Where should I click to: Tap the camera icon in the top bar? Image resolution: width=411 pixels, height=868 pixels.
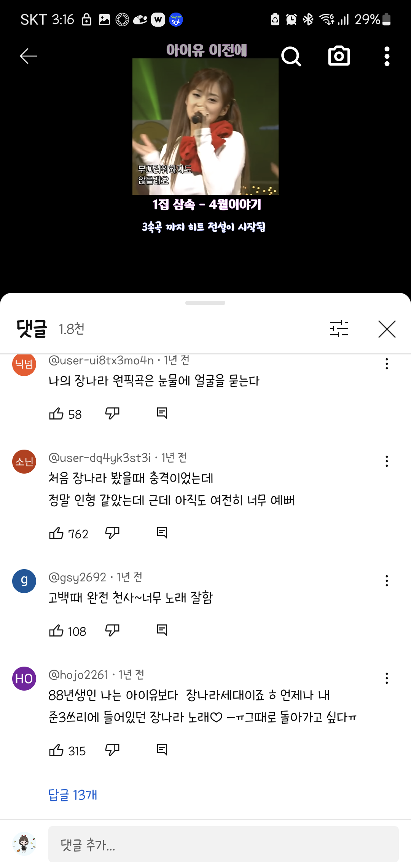[339, 56]
